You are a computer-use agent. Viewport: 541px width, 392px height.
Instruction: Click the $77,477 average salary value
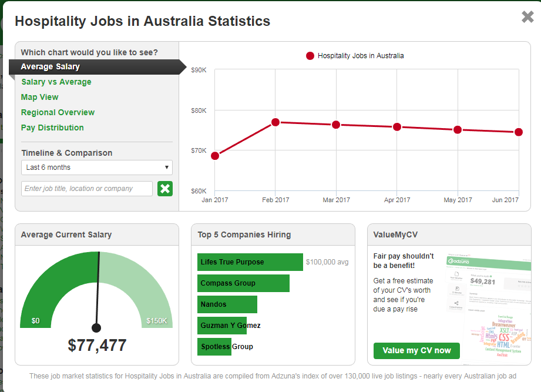(x=97, y=346)
